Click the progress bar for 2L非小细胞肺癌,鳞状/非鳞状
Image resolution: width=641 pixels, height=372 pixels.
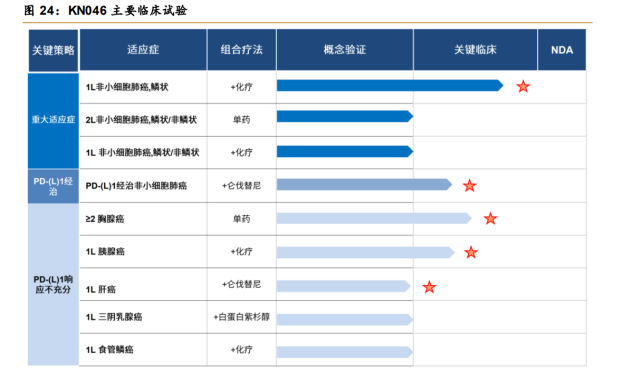345,117
